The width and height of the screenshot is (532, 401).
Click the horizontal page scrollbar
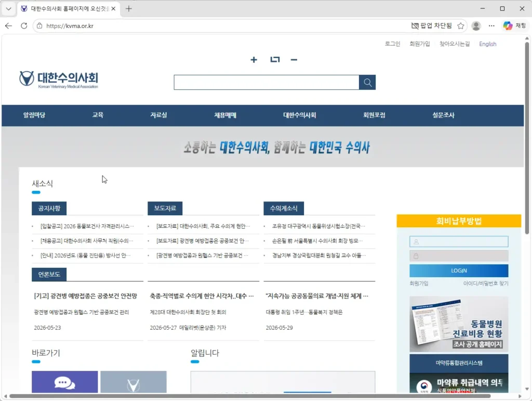click(x=250, y=396)
